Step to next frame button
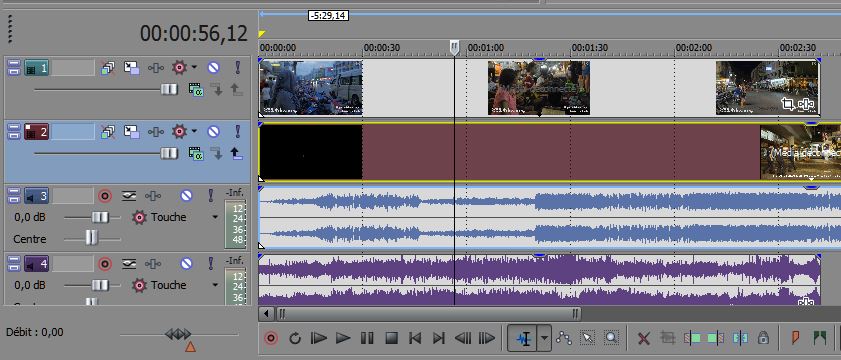841x360 pixels. [x=486, y=338]
